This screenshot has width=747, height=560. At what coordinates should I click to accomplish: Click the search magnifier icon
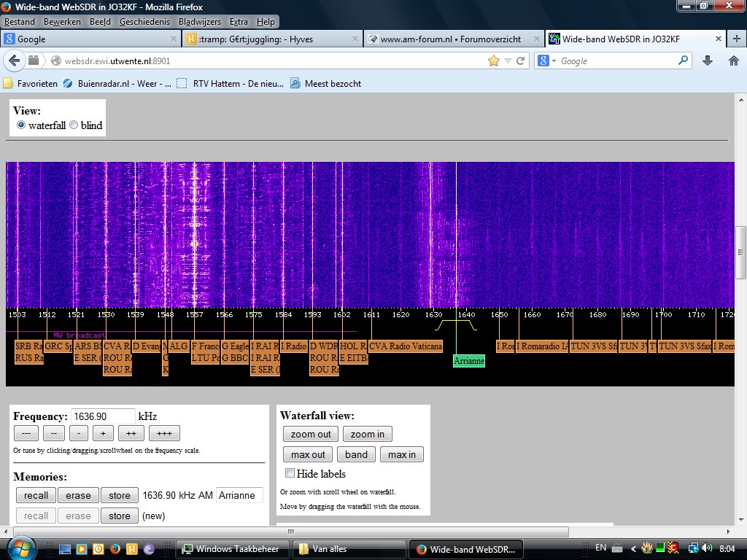684,61
